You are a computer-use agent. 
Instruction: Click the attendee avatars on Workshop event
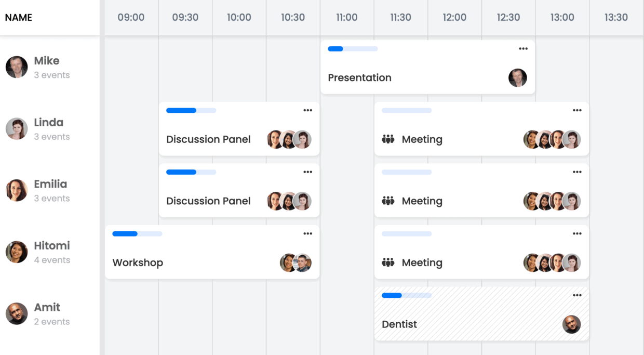(296, 262)
